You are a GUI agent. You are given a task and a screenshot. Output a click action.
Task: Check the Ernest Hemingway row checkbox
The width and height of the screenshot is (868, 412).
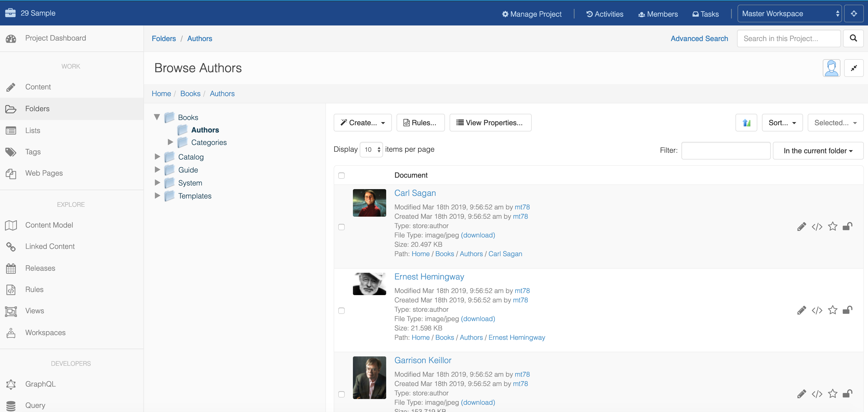341,311
